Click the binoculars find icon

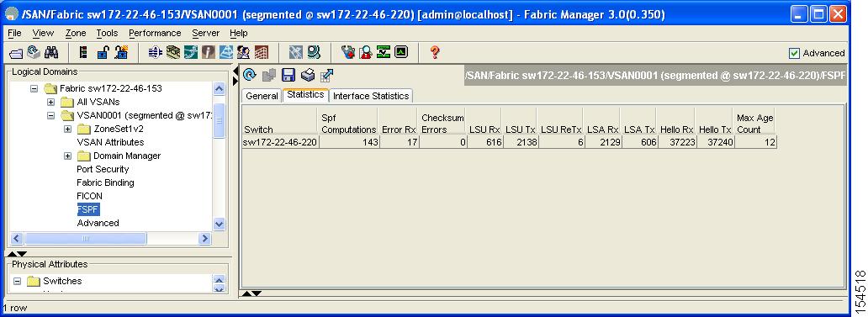51,53
